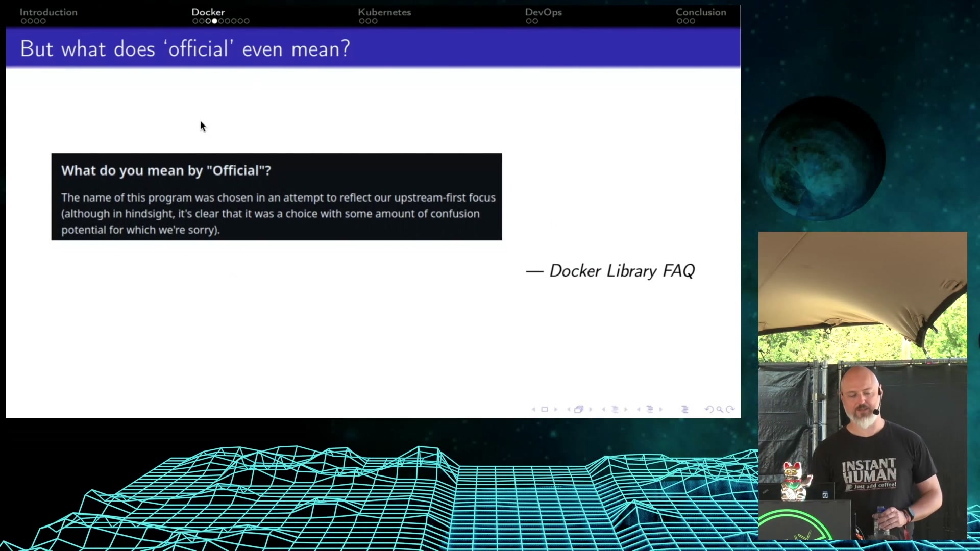This screenshot has height=551, width=980.
Task: Open the search magnifier icon
Action: pos(720,409)
